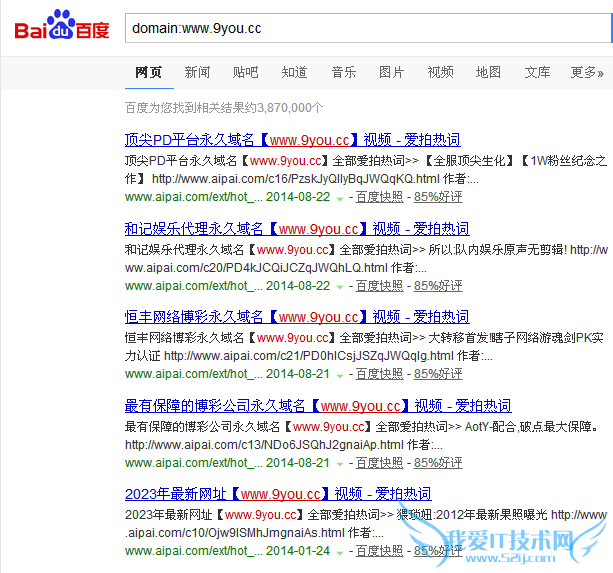This screenshot has height=573, width=613.
Task: Open result titled 顶尖PD平台永久域名
Action: pos(292,140)
